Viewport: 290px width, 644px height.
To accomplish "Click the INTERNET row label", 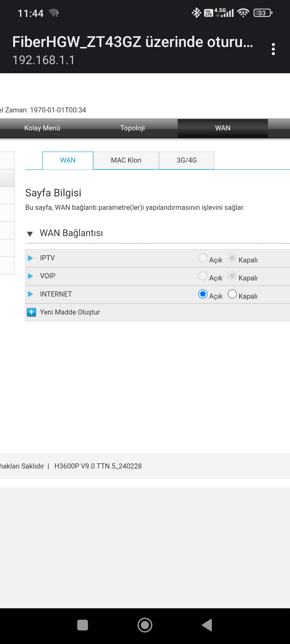I will (56, 294).
